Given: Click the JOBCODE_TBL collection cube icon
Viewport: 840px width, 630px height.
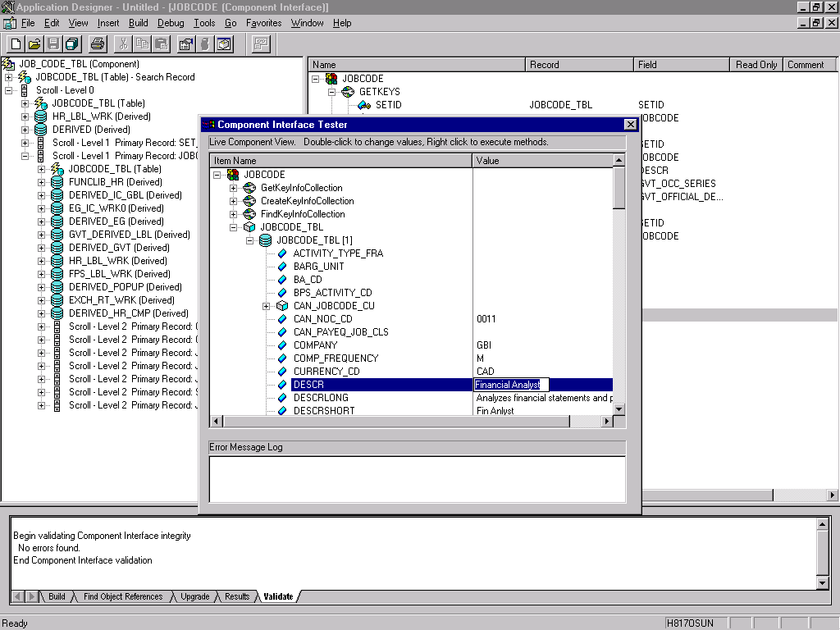Looking at the screenshot, I should [249, 227].
